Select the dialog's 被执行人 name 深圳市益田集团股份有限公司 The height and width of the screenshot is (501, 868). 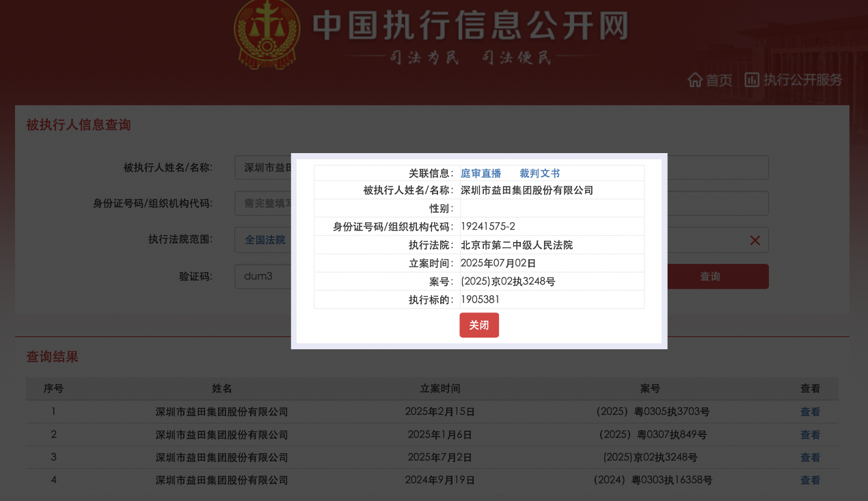coord(528,191)
